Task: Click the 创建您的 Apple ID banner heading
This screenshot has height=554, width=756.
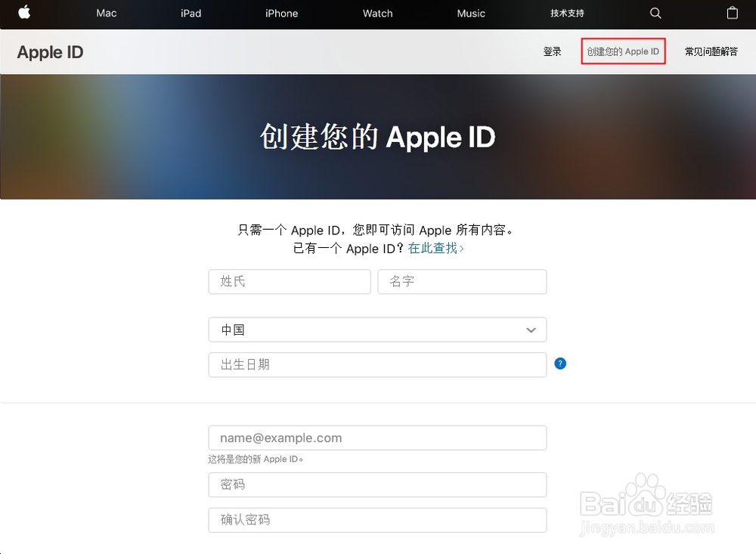Action: click(377, 137)
